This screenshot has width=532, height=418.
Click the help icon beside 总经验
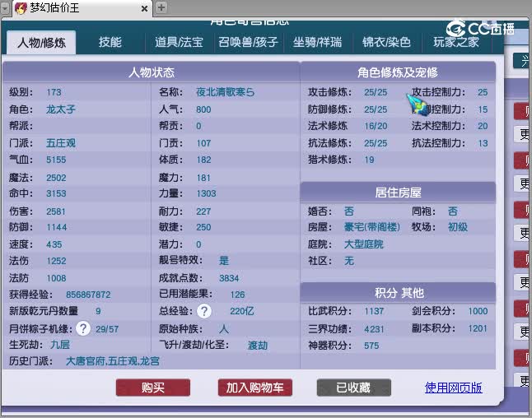(204, 311)
